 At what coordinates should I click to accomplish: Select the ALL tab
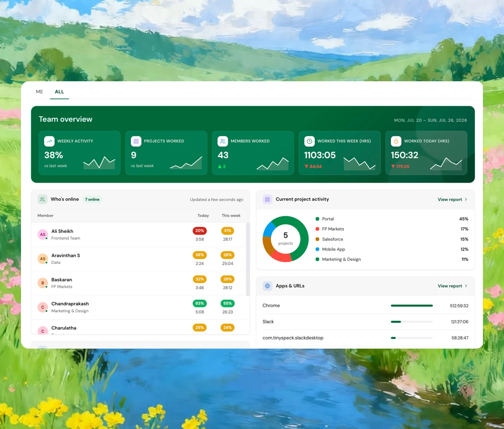click(59, 92)
